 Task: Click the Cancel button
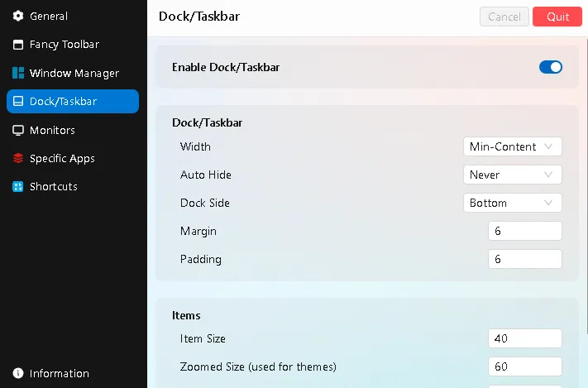[x=504, y=17]
